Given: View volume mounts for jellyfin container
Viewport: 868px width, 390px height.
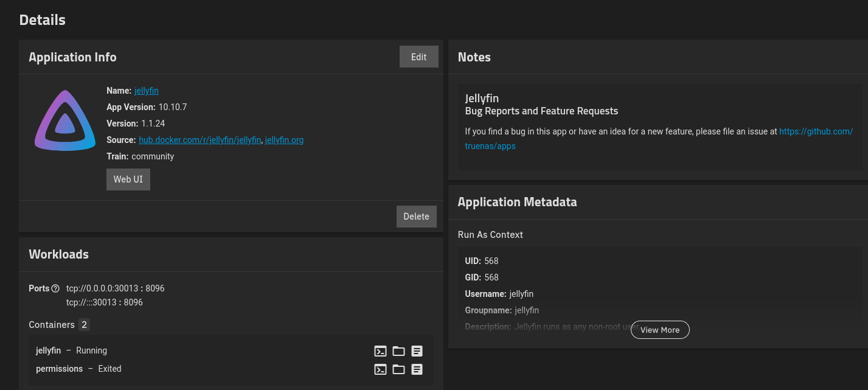Looking at the screenshot, I should tap(398, 351).
